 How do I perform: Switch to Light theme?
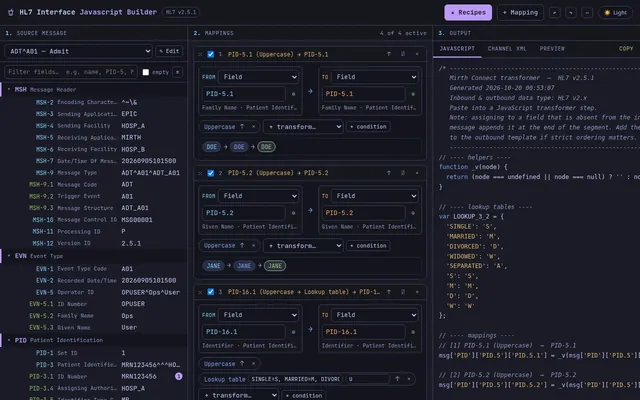(x=615, y=12)
